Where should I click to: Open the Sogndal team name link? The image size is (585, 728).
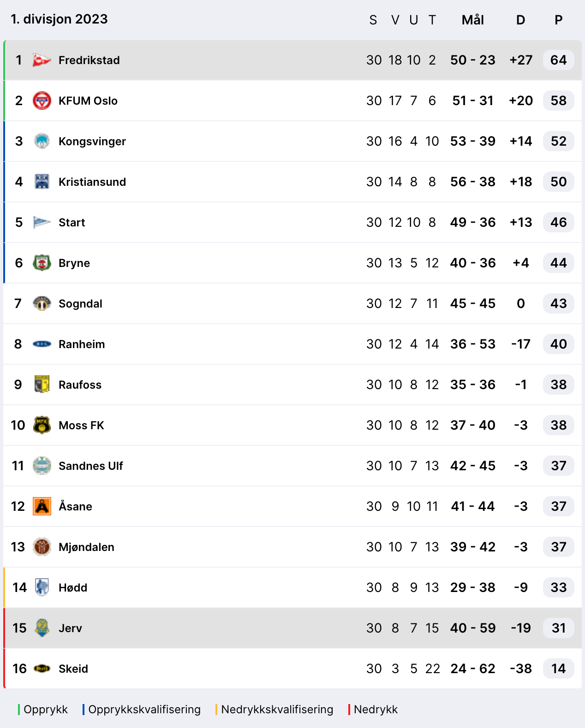pyautogui.click(x=80, y=303)
